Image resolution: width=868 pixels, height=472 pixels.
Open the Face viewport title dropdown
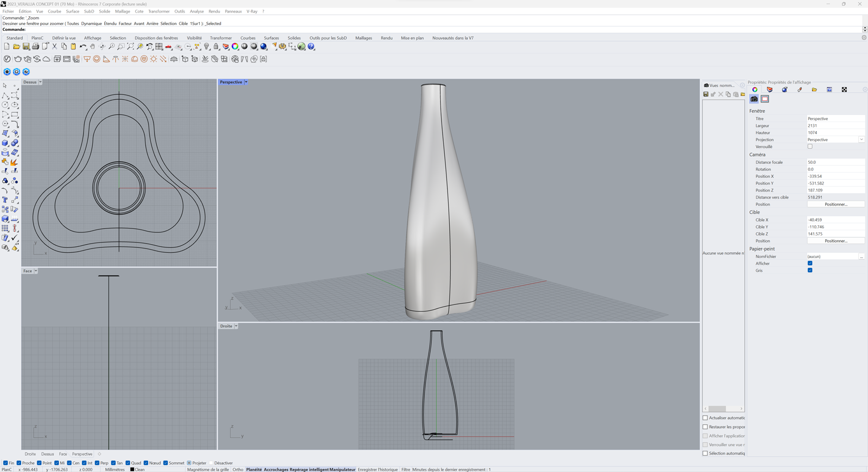tap(36, 271)
